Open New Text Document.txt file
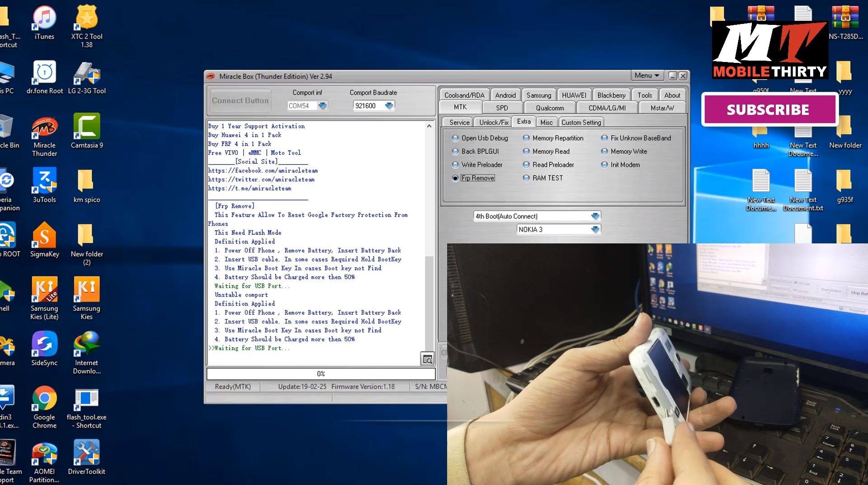868x485 pixels. (x=803, y=190)
